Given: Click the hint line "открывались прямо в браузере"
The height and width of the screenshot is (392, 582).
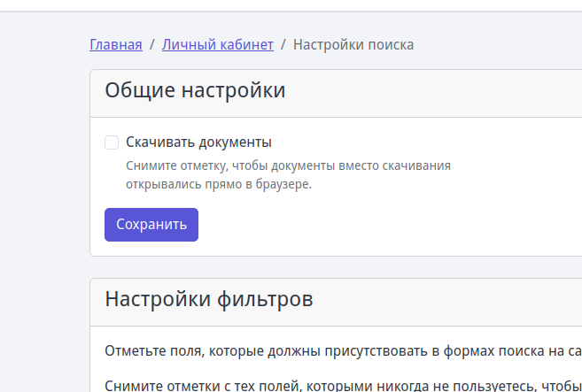Looking at the screenshot, I should 219,185.
